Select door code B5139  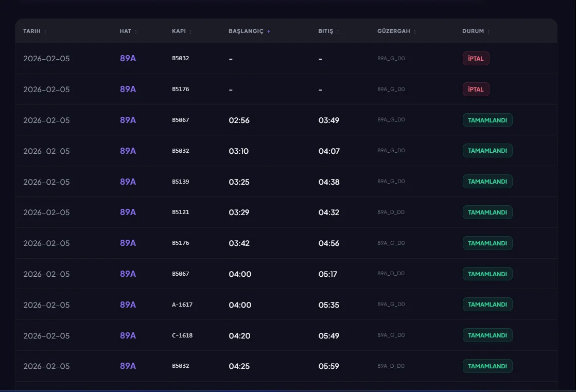click(181, 182)
